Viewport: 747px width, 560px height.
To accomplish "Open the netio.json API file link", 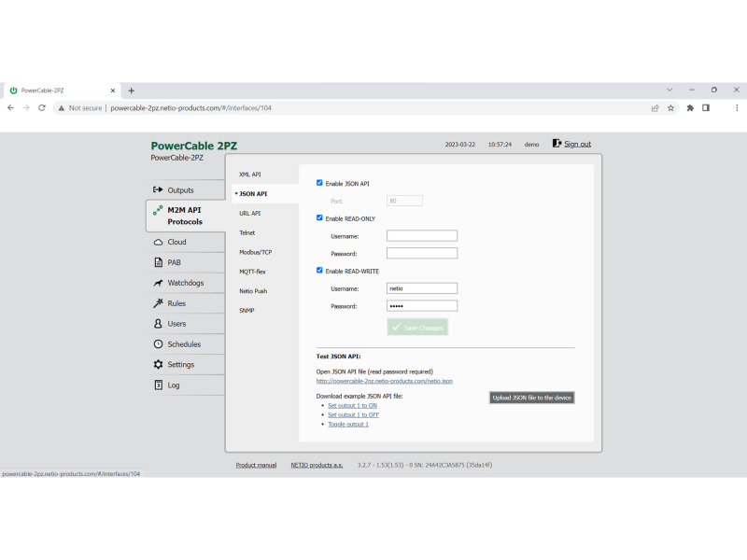I will click(385, 381).
